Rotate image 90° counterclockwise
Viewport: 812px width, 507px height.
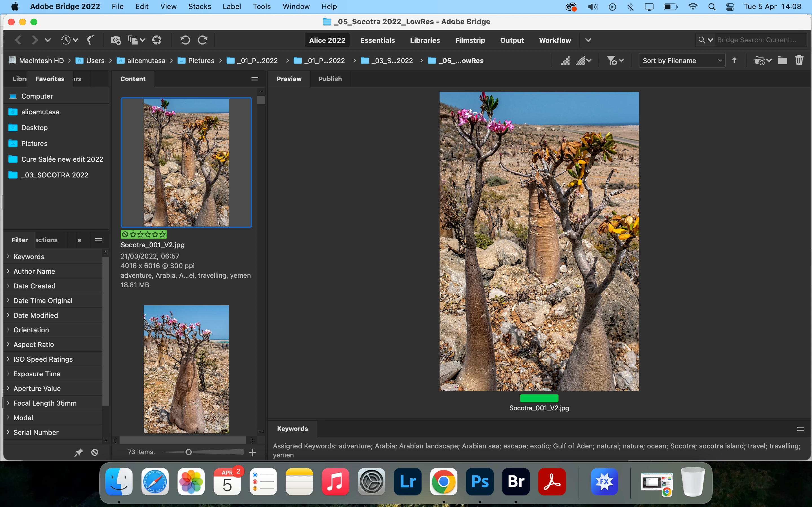(x=185, y=40)
